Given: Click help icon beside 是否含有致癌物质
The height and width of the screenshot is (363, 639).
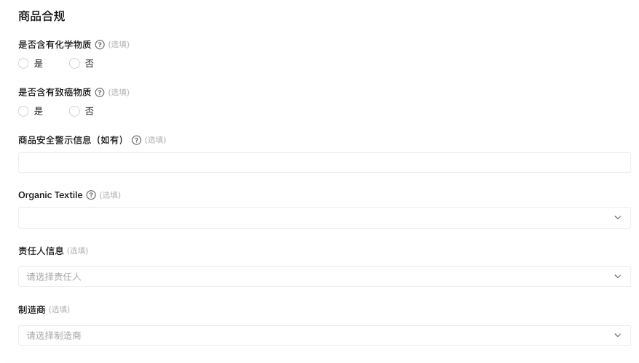Looking at the screenshot, I should [99, 92].
